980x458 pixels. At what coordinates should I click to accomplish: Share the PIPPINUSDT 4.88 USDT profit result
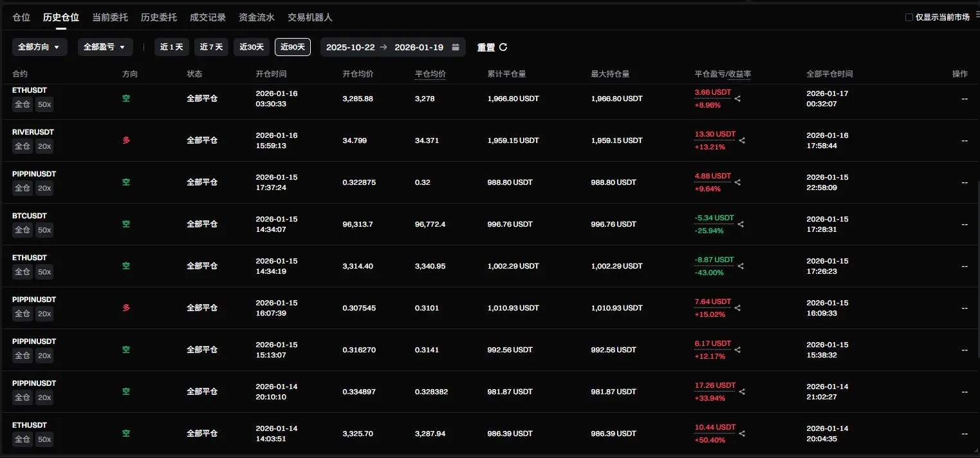click(737, 182)
